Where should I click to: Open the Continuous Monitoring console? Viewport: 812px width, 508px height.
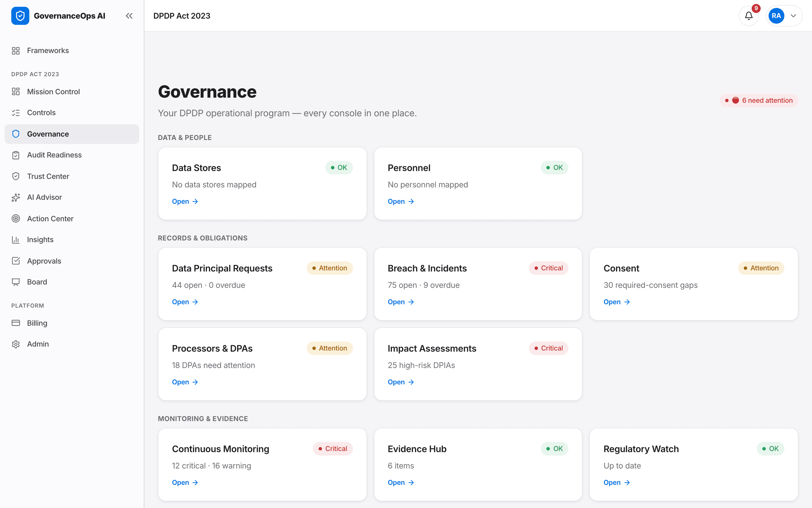[x=185, y=483]
